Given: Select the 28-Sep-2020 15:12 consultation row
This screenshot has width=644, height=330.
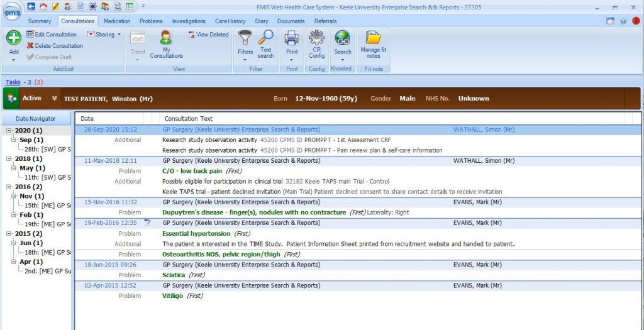Looking at the screenshot, I should [358, 129].
